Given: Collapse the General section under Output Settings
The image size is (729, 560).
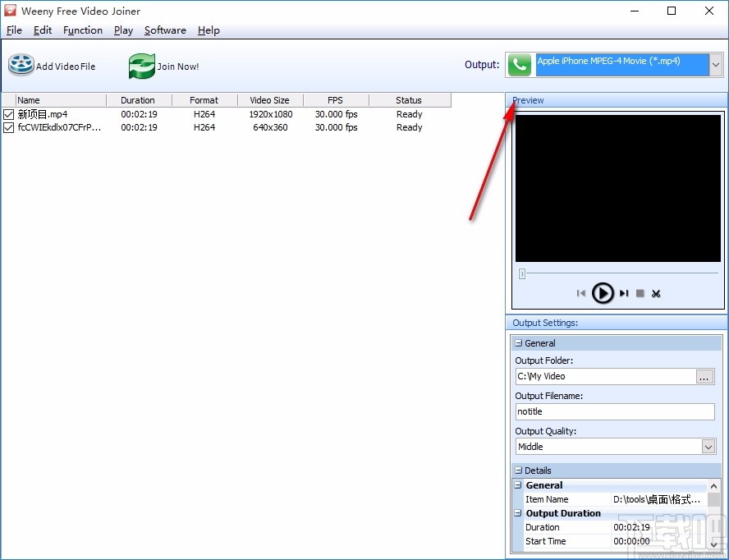Looking at the screenshot, I should coord(518,342).
